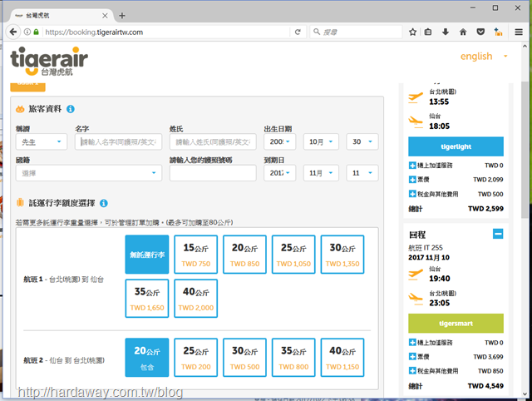Close the 台灣虎航 browser tab

click(106, 16)
